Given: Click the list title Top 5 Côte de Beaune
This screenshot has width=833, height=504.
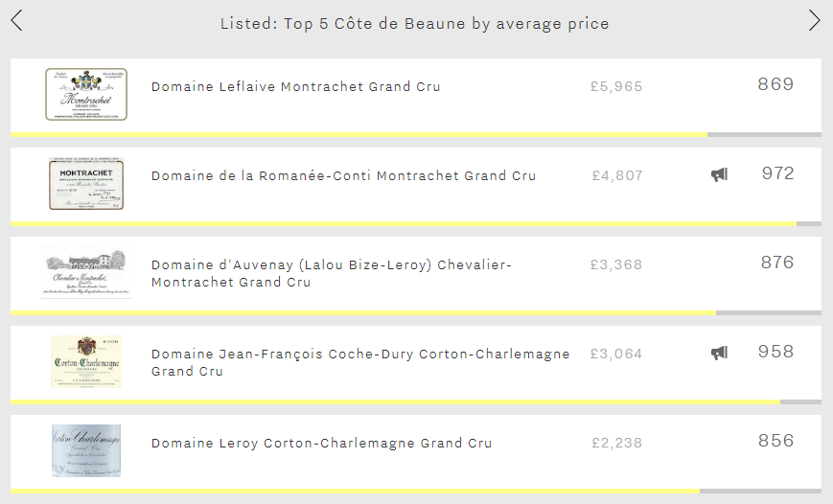Looking at the screenshot, I should point(414,24).
